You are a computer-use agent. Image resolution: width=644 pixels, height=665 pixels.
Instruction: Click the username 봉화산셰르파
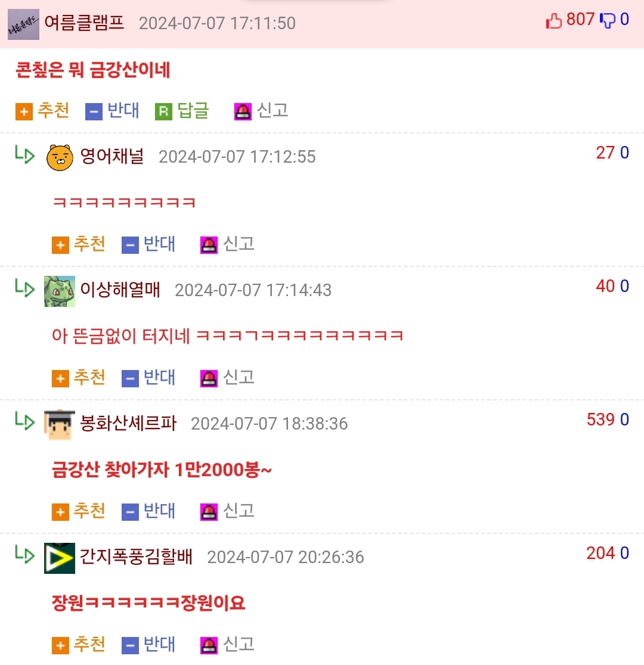tap(128, 423)
